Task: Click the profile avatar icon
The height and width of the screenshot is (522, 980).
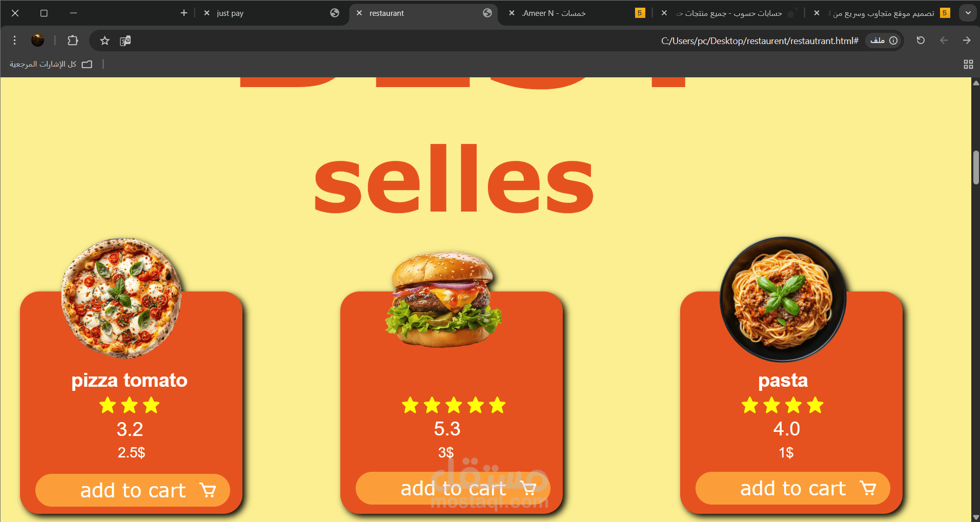Action: [37, 40]
